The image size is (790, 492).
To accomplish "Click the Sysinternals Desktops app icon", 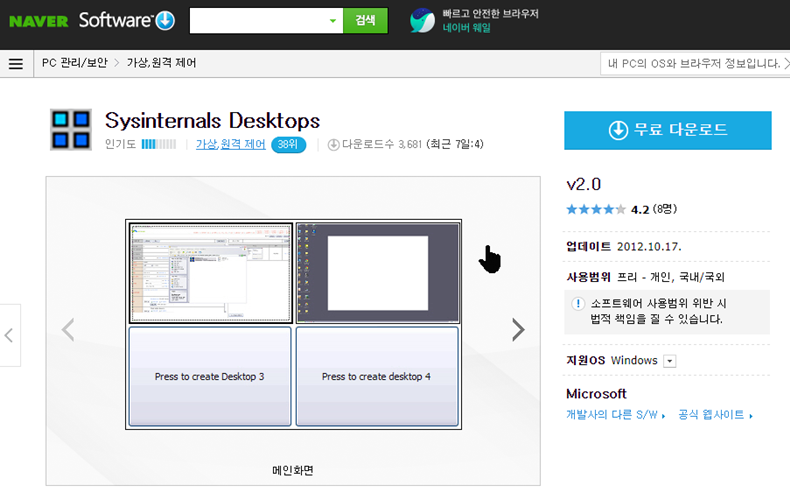I will [71, 129].
